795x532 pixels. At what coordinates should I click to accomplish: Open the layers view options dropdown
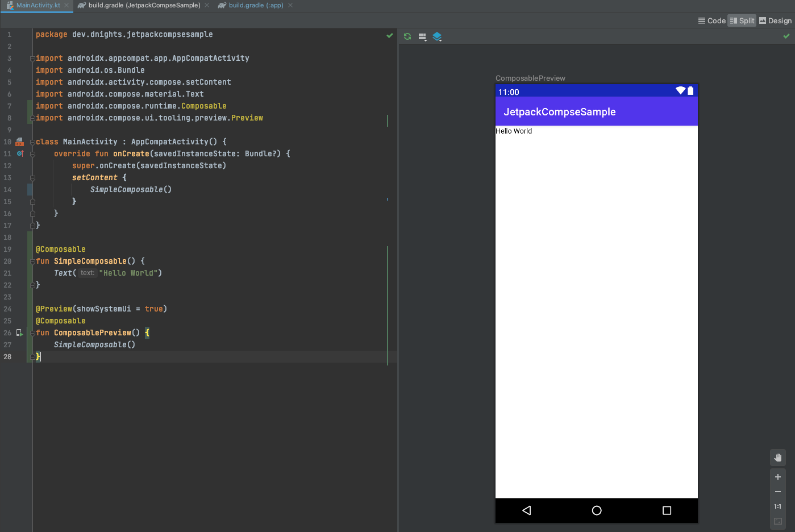click(437, 37)
